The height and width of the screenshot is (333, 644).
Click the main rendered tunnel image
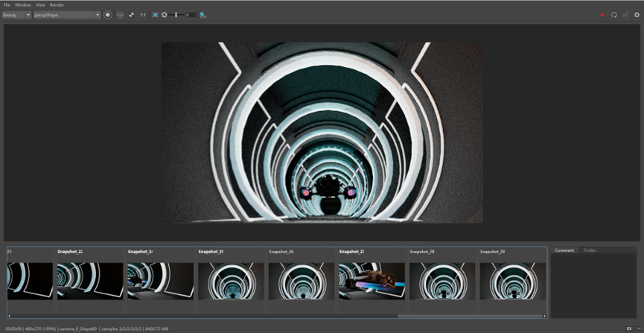coord(322,133)
